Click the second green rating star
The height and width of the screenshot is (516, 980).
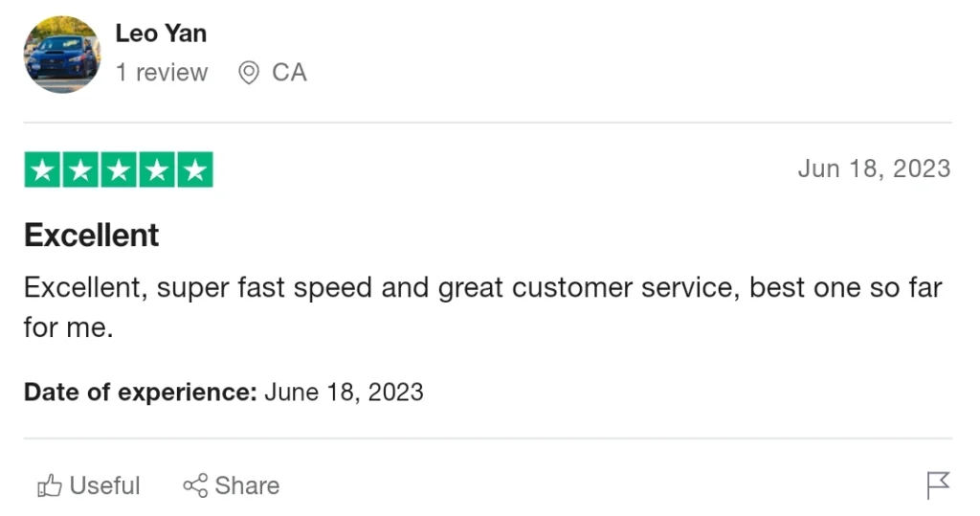pyautogui.click(x=80, y=170)
